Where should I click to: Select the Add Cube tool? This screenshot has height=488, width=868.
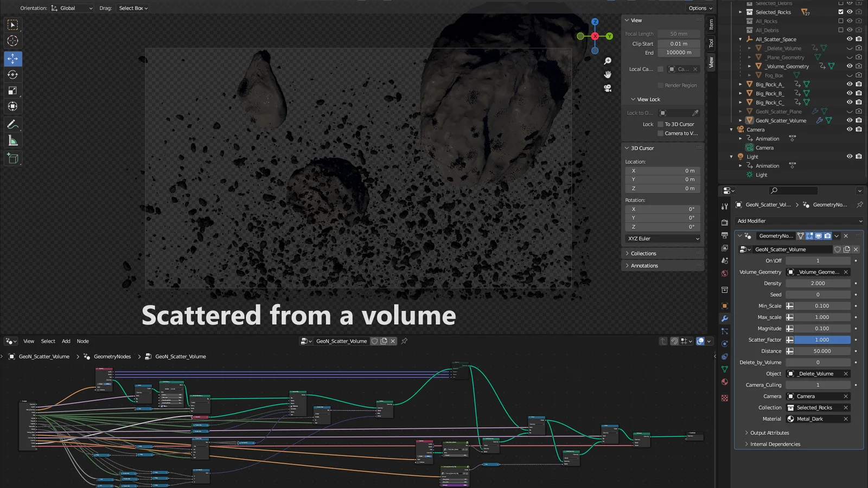[13, 158]
